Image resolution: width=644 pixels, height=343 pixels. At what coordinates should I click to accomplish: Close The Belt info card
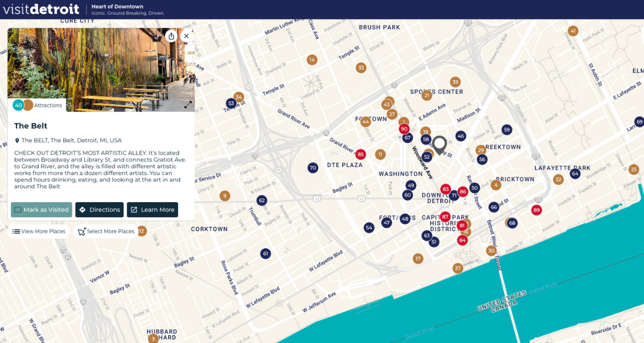point(186,36)
